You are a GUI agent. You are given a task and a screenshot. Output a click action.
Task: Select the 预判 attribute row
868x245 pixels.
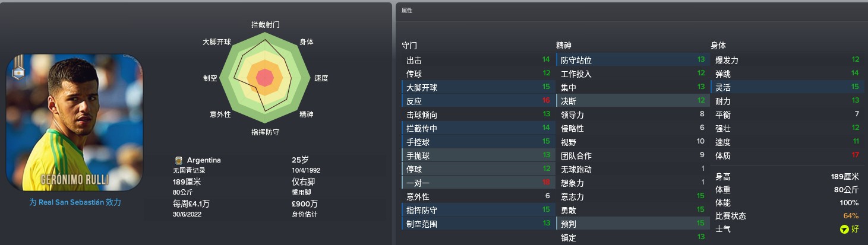[x=632, y=224]
